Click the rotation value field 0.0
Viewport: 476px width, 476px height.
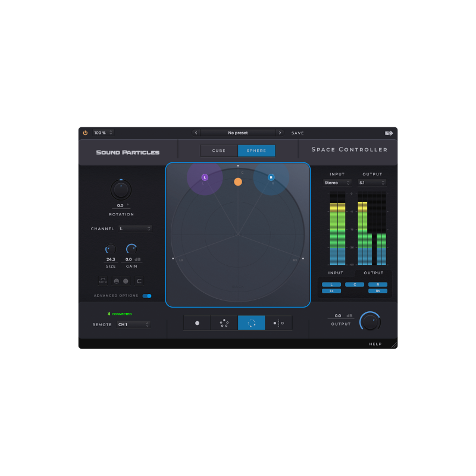[x=121, y=205]
